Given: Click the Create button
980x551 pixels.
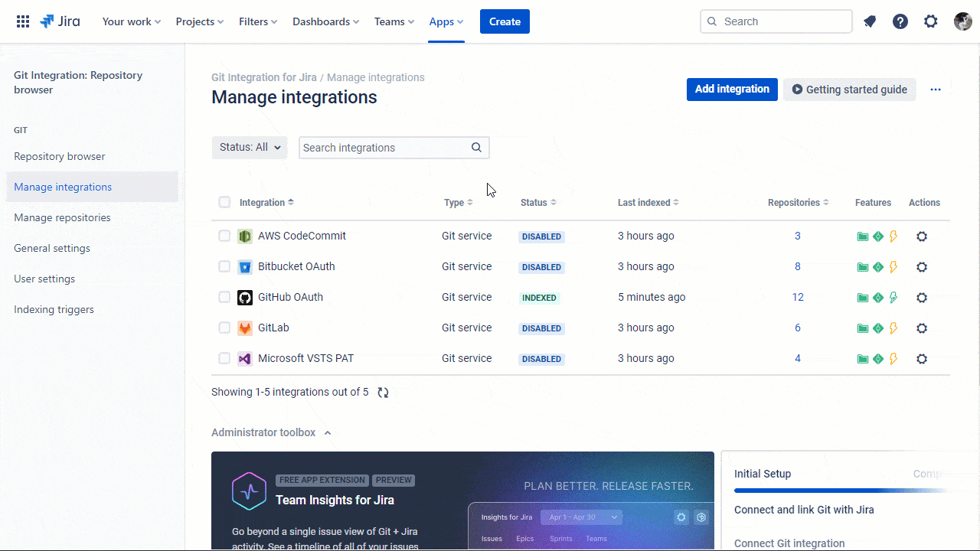Looking at the screenshot, I should (505, 21).
